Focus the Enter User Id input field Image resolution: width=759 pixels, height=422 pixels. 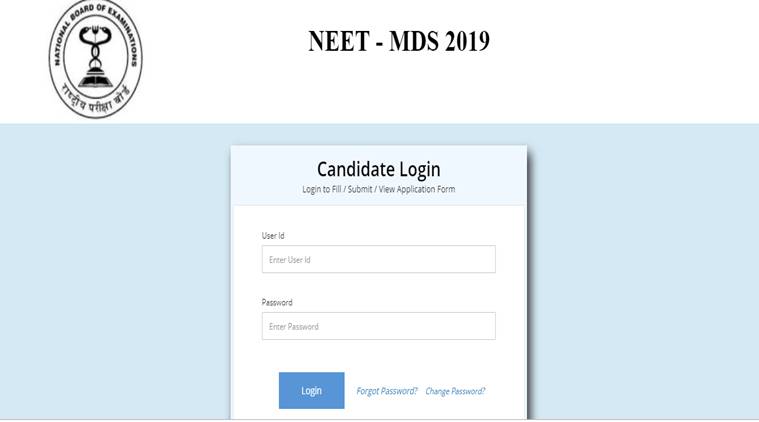pyautogui.click(x=379, y=259)
